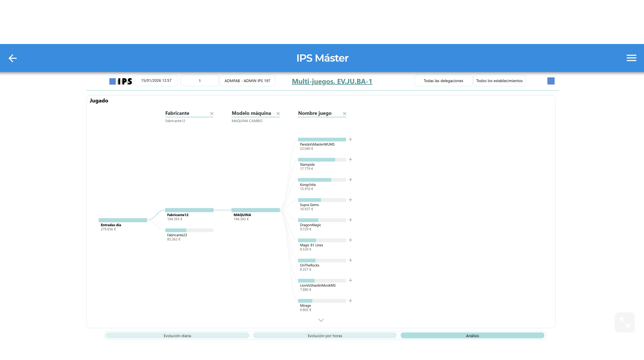This screenshot has height=360, width=644.
Task: Switch to Evolución diaria tab
Action: pos(177,336)
